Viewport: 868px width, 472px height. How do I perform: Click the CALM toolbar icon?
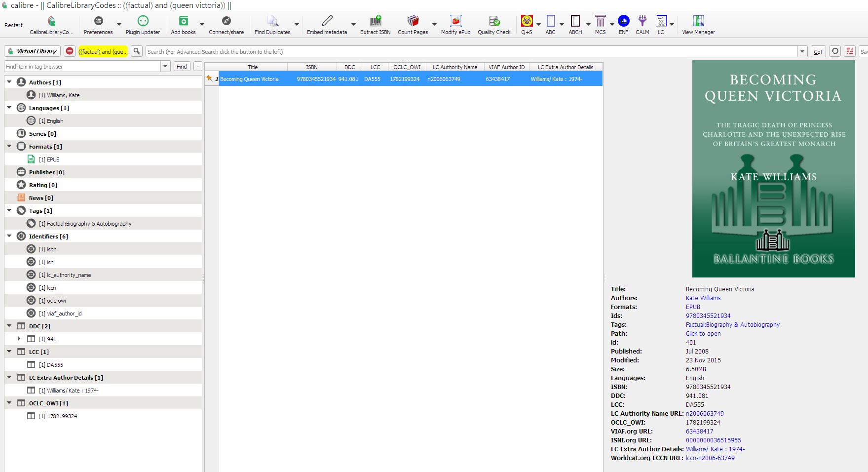coord(642,21)
